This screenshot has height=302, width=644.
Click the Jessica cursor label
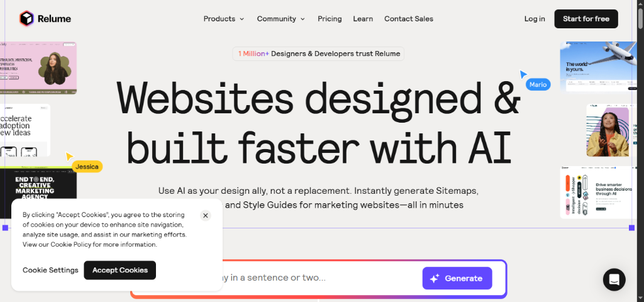point(87,166)
